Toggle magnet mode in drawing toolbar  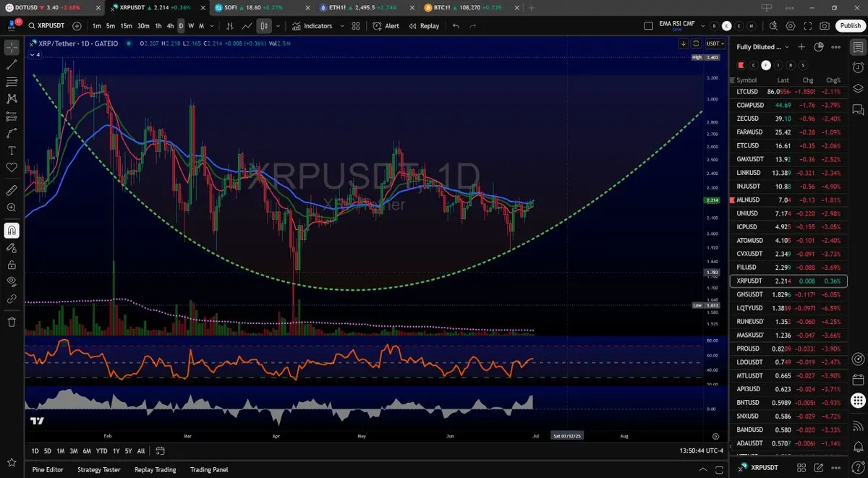(x=12, y=231)
